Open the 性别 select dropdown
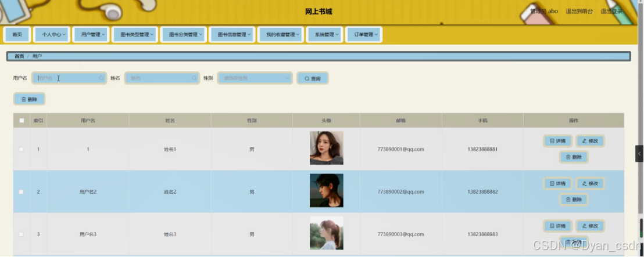The width and height of the screenshot is (644, 257). pos(255,78)
